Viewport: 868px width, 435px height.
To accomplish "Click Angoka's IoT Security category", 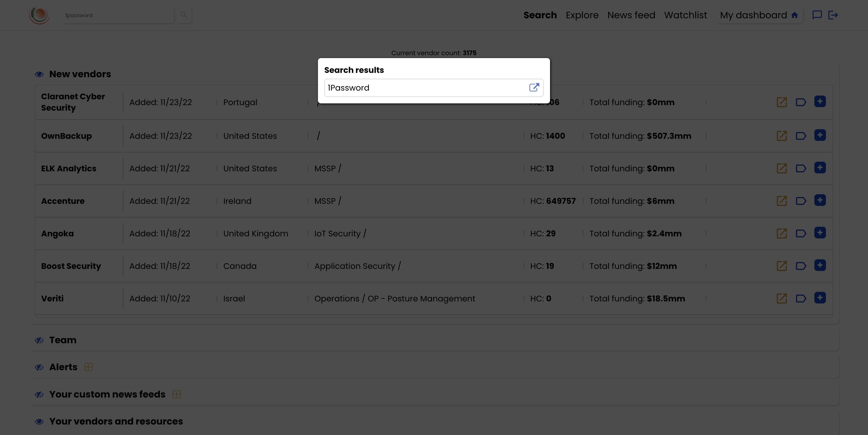I will click(340, 233).
